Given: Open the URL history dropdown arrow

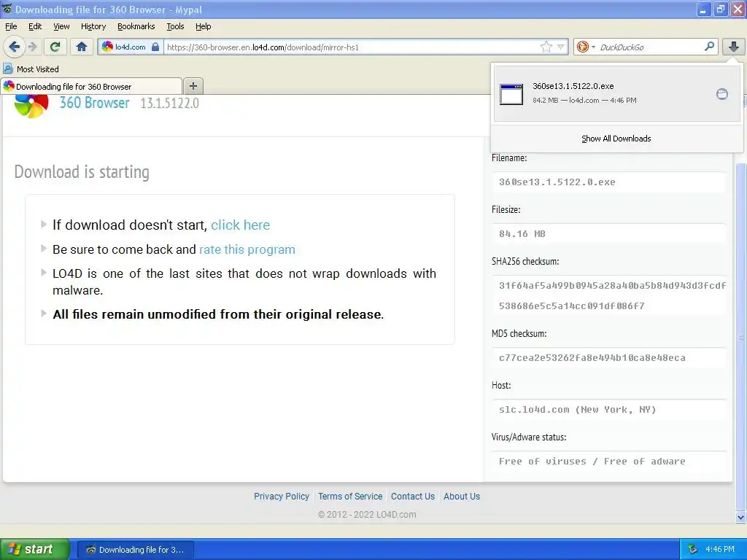Looking at the screenshot, I should (x=561, y=47).
